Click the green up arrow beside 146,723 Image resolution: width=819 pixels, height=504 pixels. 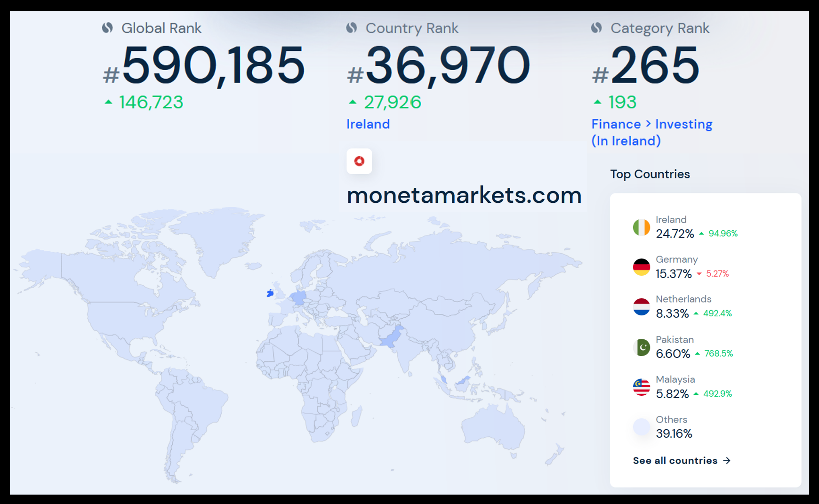tap(108, 102)
